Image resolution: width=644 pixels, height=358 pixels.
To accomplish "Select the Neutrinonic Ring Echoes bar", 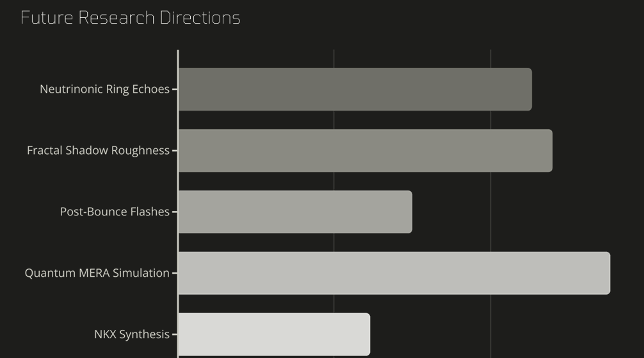I will coord(355,89).
